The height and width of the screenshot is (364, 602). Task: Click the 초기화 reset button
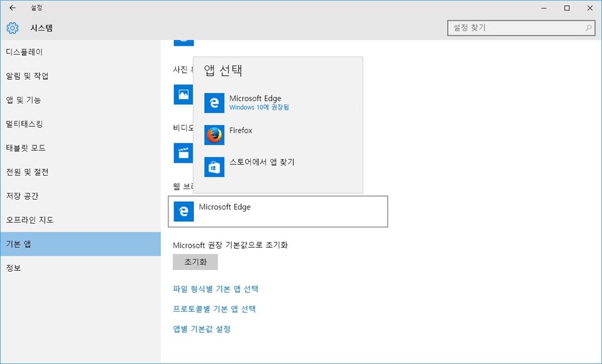[195, 262]
